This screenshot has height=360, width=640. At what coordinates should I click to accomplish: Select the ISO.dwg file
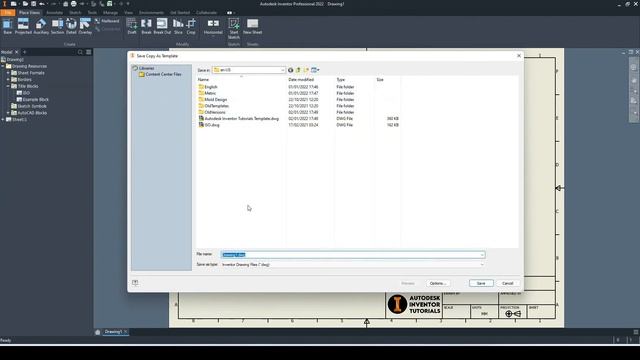tap(209, 125)
